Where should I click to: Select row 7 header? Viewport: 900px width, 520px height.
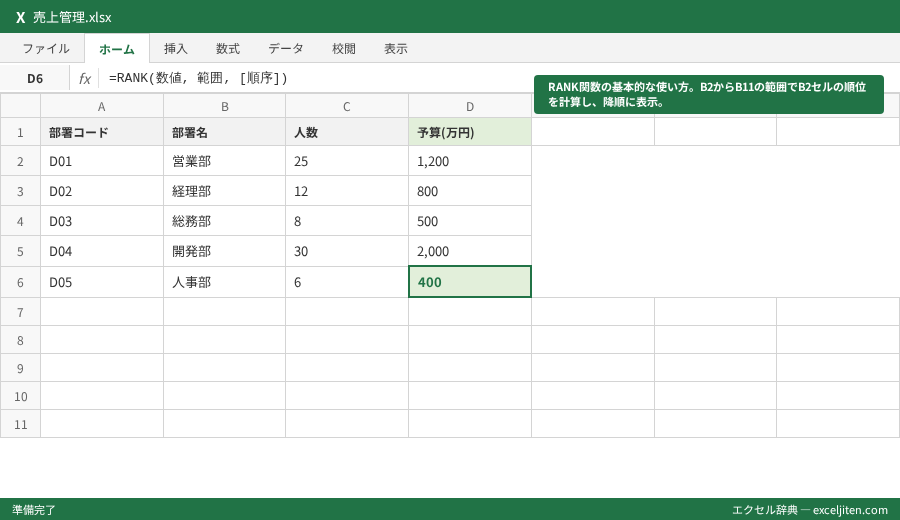[x=20, y=312]
